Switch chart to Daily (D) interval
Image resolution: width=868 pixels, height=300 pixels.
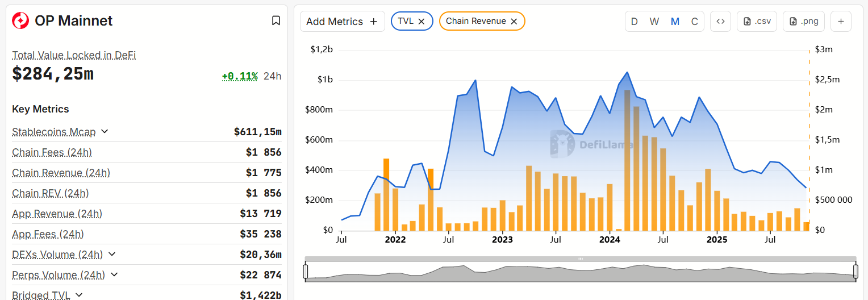[635, 22]
